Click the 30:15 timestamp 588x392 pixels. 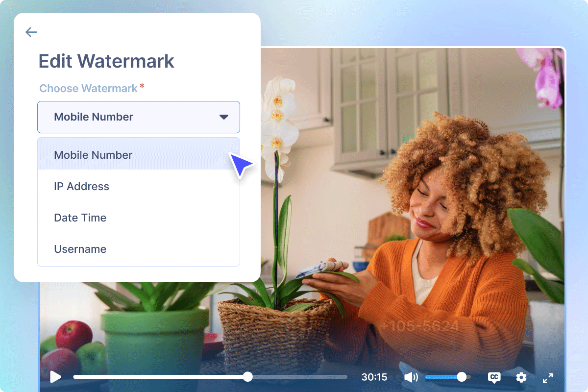coord(374,377)
